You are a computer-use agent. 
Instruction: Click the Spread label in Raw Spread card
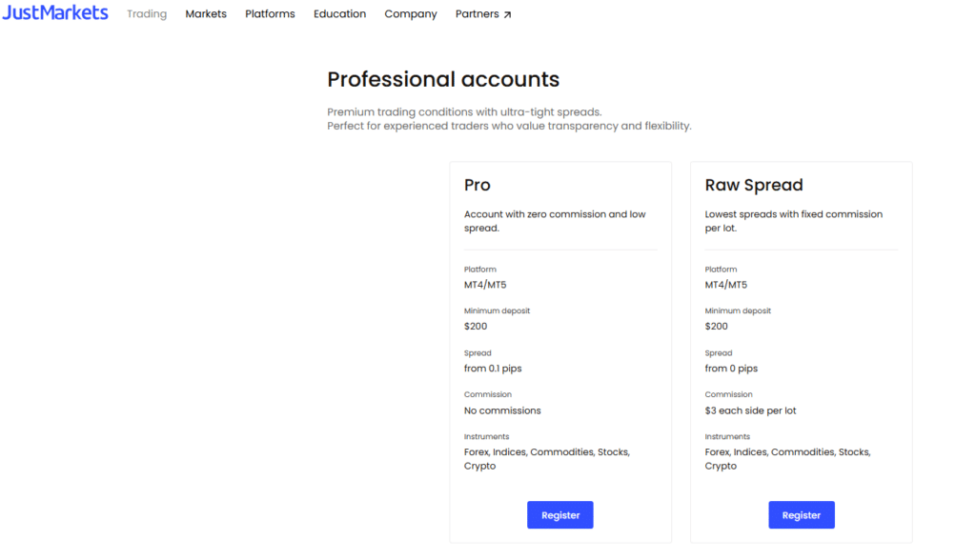coord(719,352)
